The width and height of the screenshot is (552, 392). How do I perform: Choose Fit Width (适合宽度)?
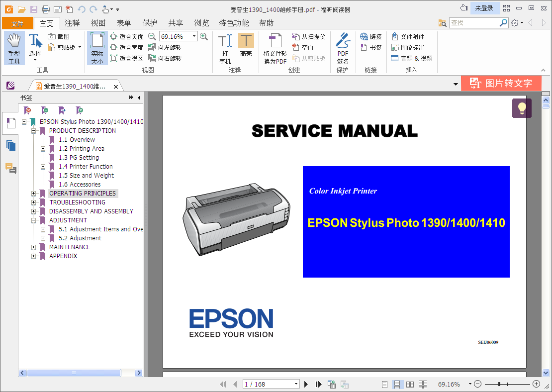coord(127,47)
